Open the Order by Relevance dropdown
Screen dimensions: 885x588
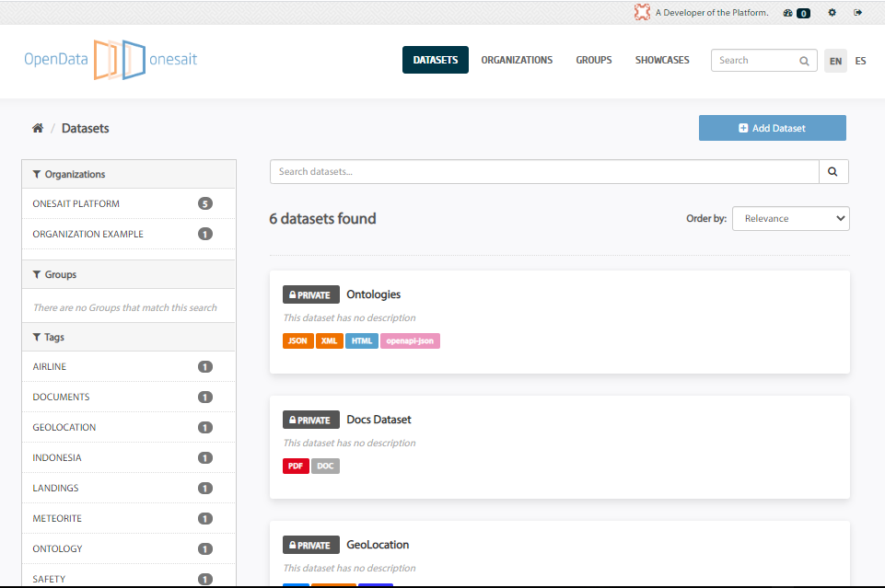(791, 219)
